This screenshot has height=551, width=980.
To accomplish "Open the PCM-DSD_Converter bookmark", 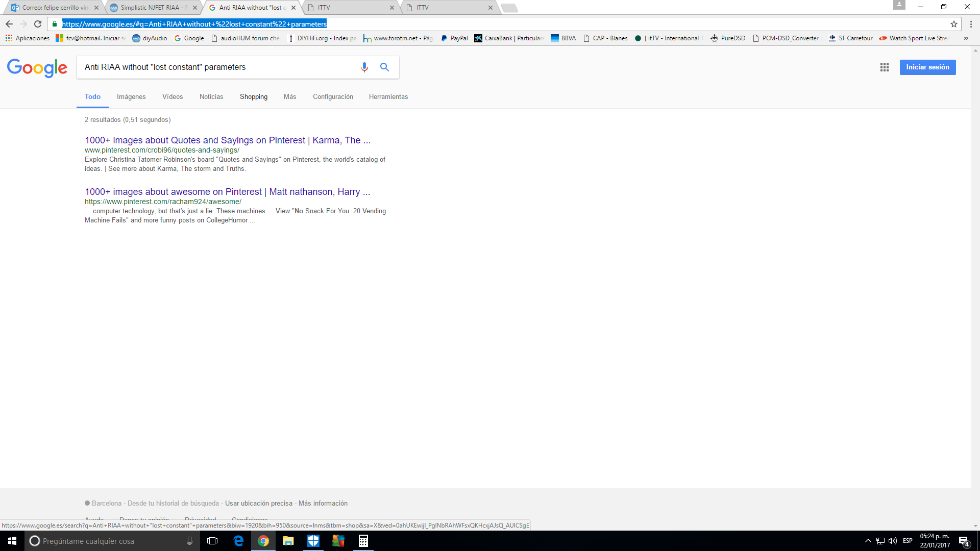I will tap(786, 38).
